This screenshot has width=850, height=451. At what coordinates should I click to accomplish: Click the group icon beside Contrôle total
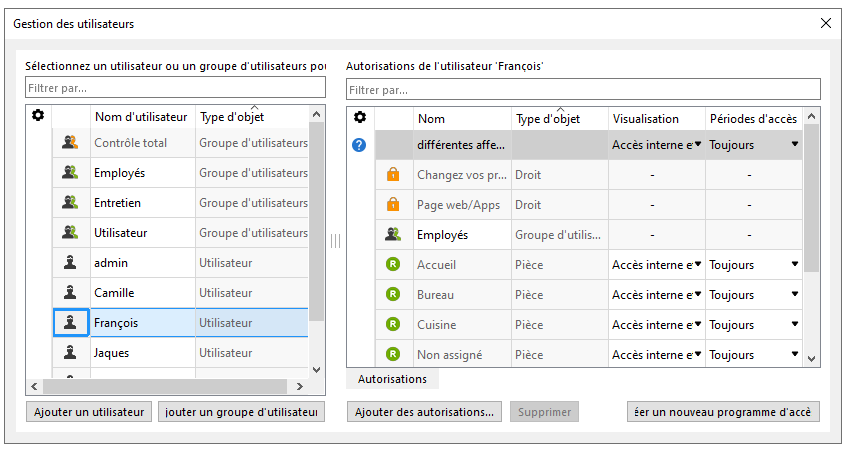click(x=70, y=143)
